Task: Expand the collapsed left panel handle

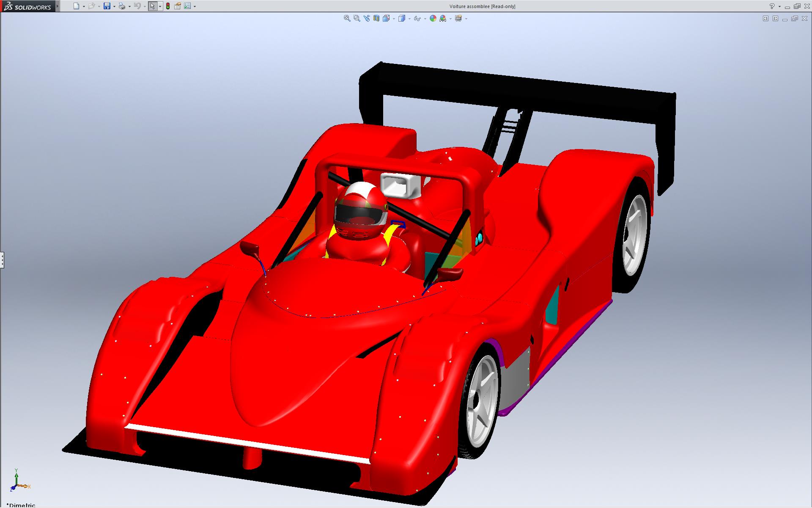Action: (x=2, y=260)
